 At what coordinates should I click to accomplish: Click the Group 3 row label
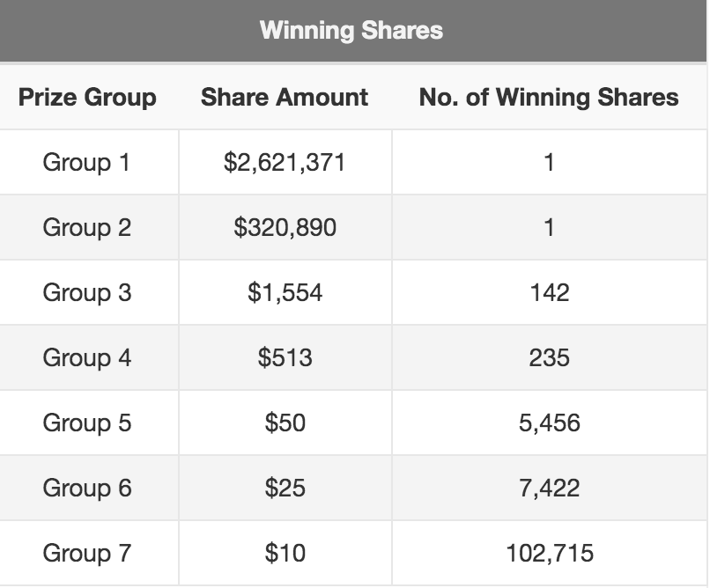(87, 292)
